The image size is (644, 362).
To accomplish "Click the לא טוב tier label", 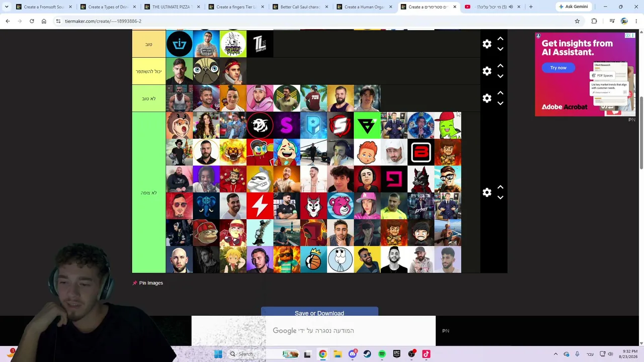I will (x=149, y=99).
